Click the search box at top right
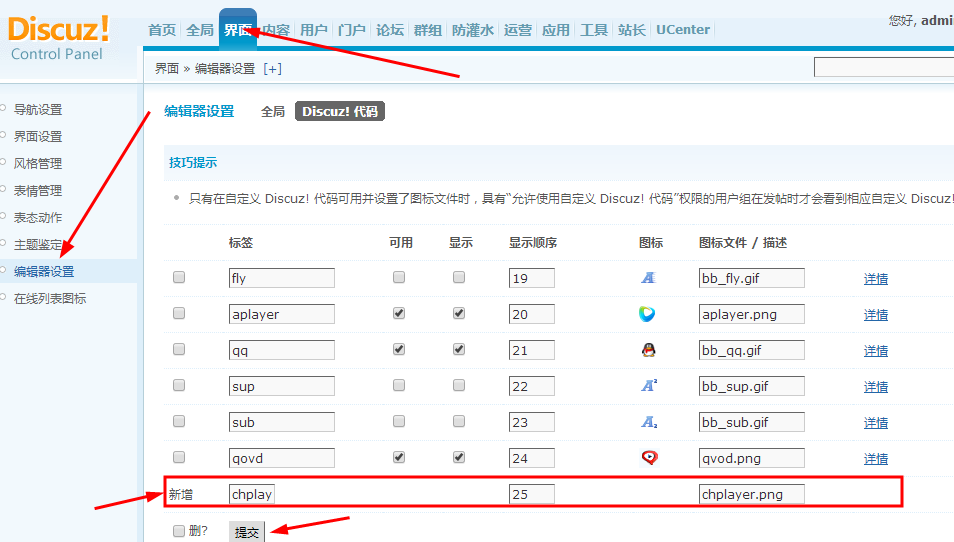 (883, 67)
